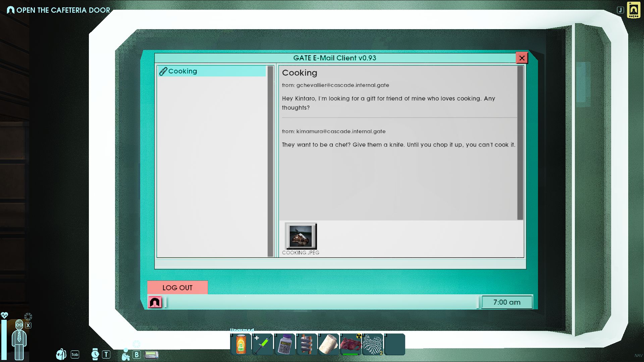Open the GATE start menu icon
644x362 pixels.
point(155,302)
